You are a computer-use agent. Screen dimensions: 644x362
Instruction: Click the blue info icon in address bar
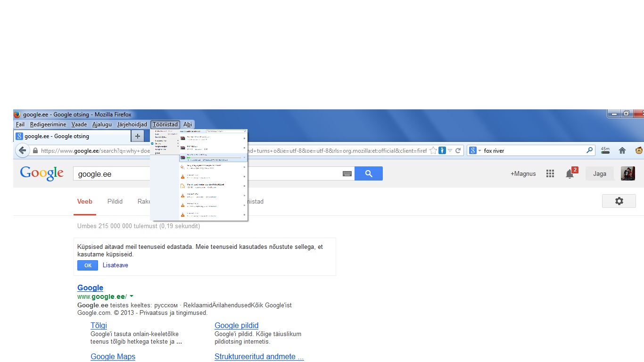coord(442,150)
